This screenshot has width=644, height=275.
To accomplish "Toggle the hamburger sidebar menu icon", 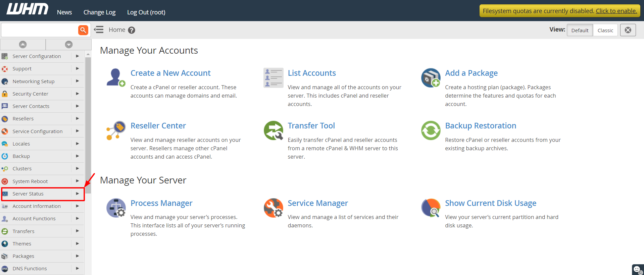I will coord(99,30).
